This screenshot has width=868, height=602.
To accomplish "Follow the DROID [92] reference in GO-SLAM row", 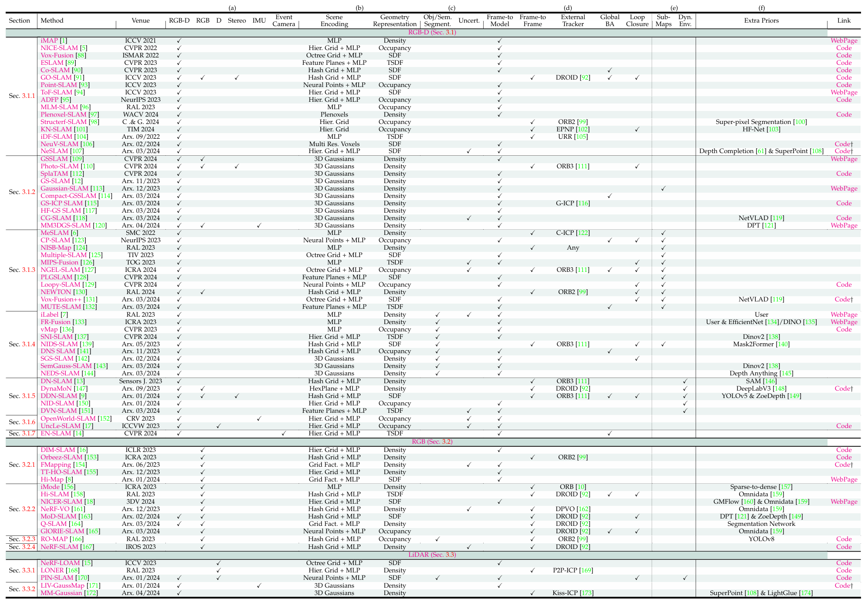I will (573, 77).
